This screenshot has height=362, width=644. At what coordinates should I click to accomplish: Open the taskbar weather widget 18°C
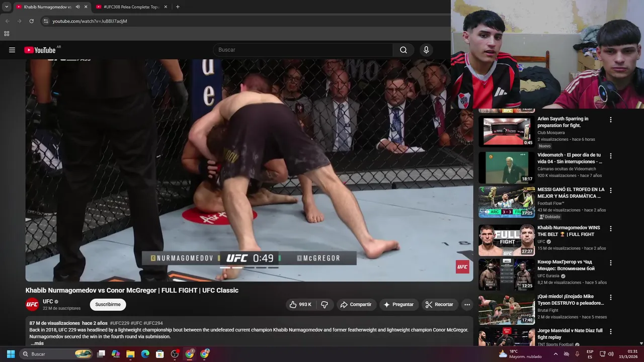coord(519,354)
